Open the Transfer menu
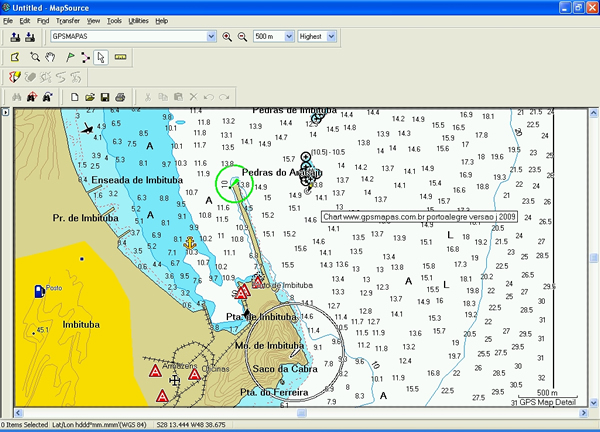Screen dimensions: 600x432 (x=68, y=20)
